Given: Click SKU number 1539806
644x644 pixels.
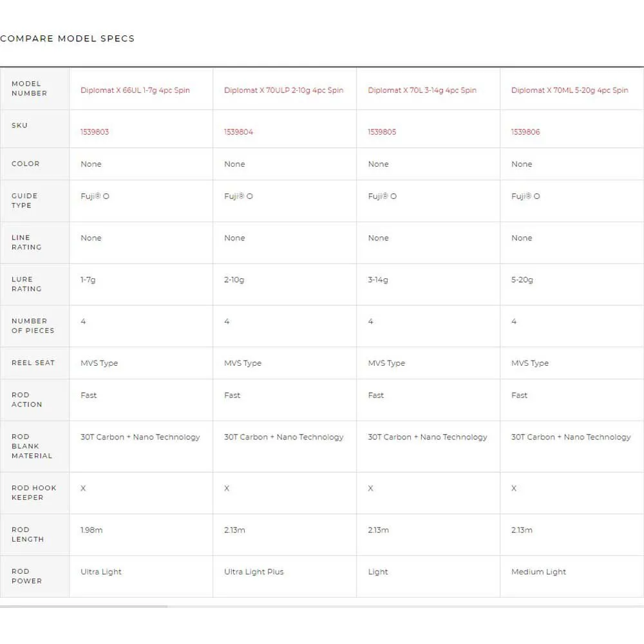Looking at the screenshot, I should (x=526, y=132).
